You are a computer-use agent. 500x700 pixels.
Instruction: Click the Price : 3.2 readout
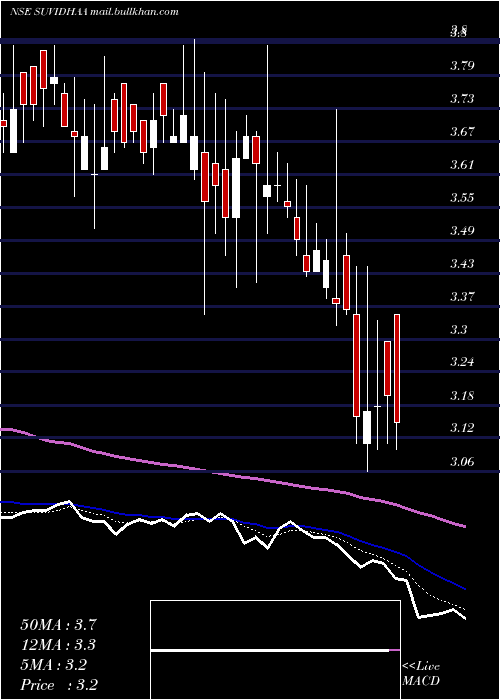59,685
